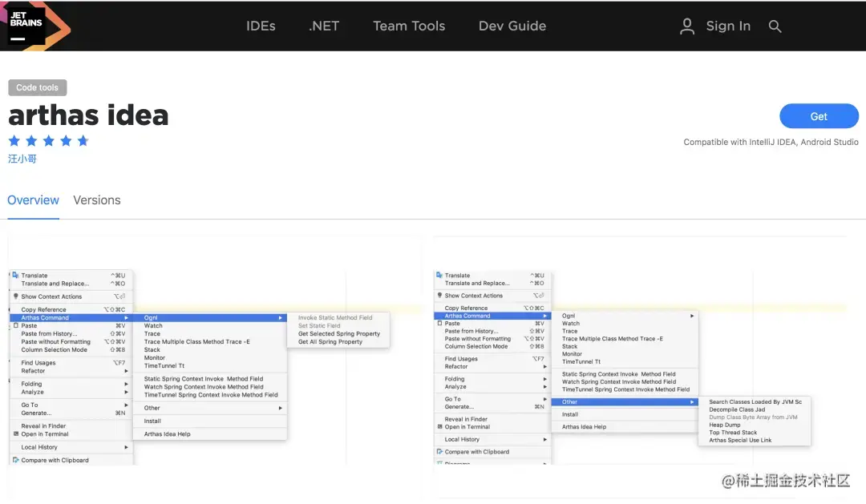Open the site search magnifier icon
866x504 pixels.
click(775, 26)
